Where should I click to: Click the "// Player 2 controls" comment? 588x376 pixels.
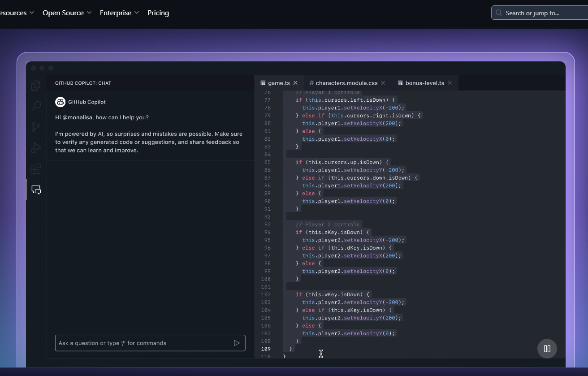tap(328, 225)
